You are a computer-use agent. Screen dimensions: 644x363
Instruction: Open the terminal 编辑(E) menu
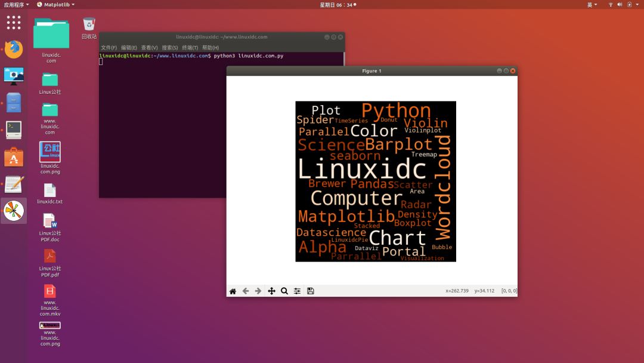pos(129,48)
